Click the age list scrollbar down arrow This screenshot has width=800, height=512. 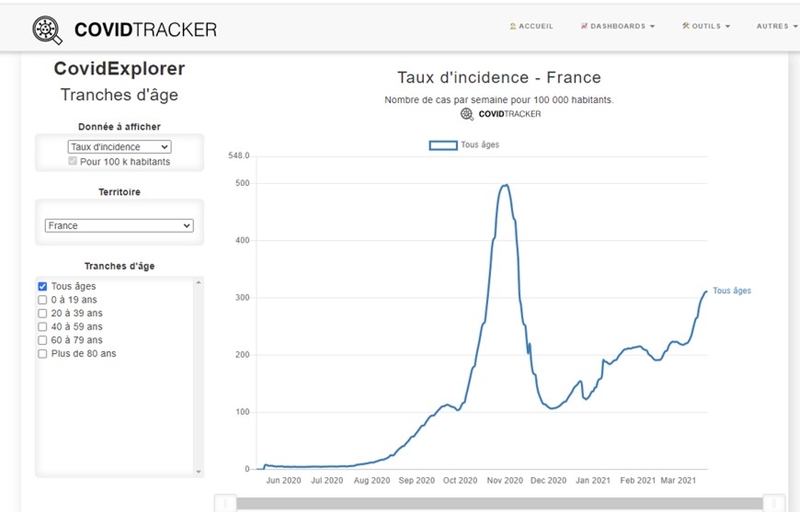point(198,472)
